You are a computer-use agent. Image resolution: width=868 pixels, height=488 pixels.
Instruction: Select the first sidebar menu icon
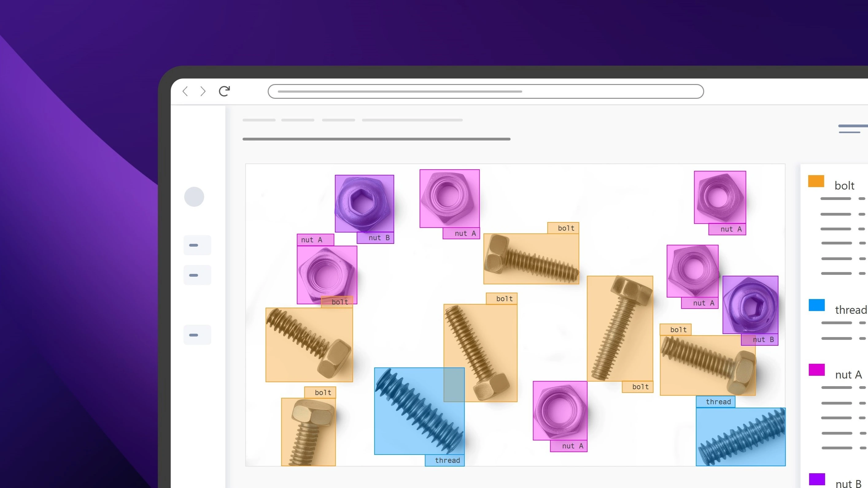[x=197, y=245]
